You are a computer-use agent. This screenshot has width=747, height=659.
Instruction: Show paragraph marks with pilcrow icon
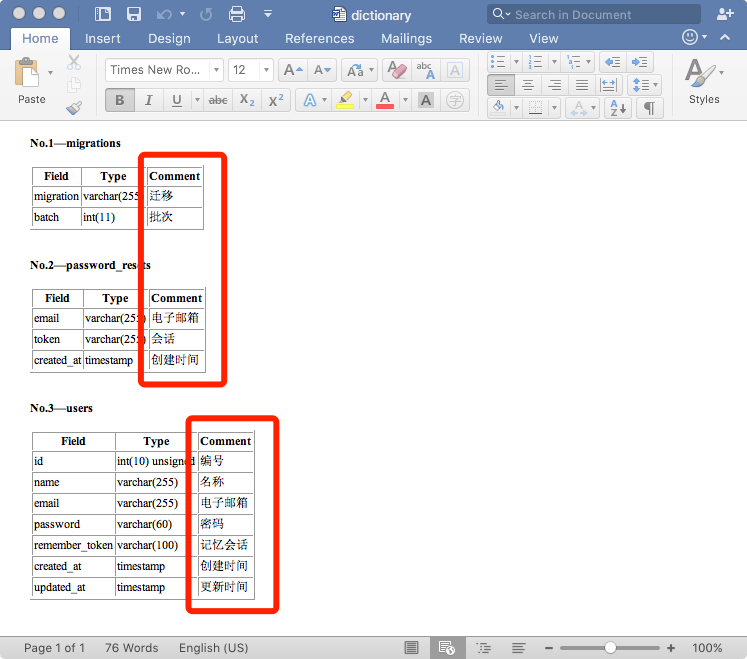click(649, 108)
